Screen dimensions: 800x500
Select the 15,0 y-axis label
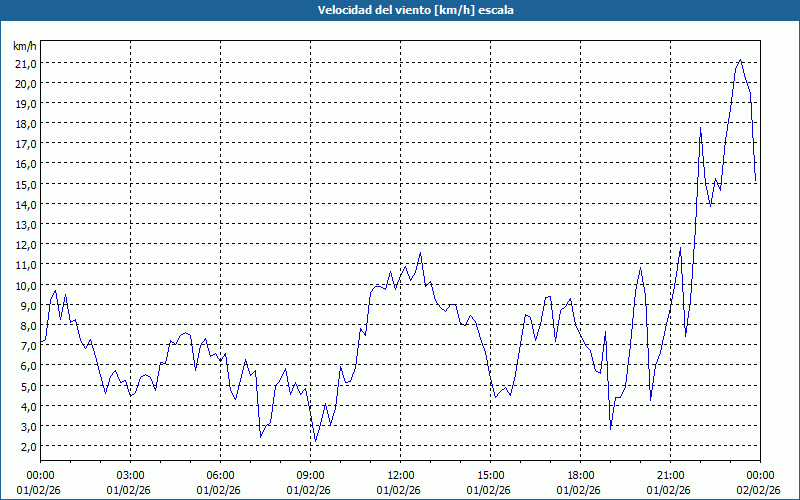click(25, 184)
